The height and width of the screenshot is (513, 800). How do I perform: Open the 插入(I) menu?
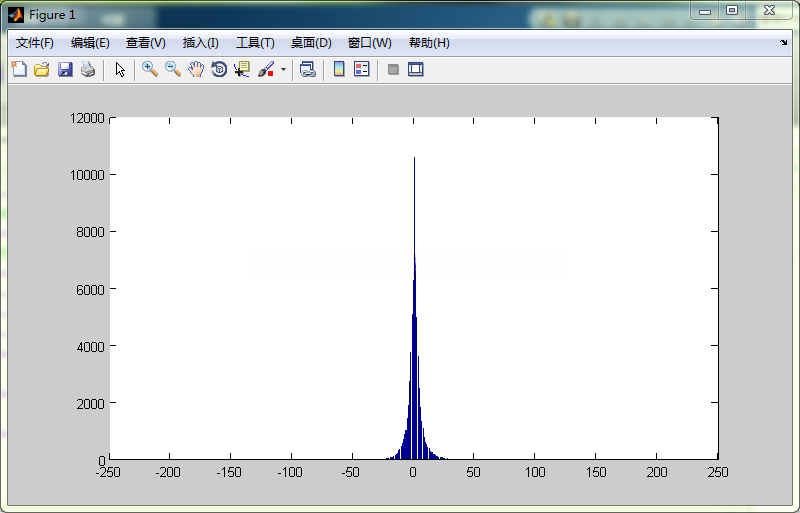pyautogui.click(x=201, y=43)
